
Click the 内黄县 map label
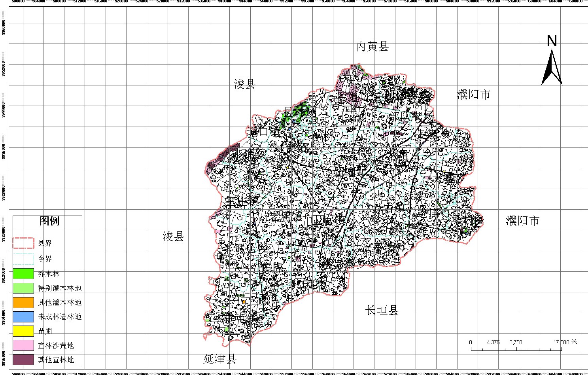pos(372,47)
